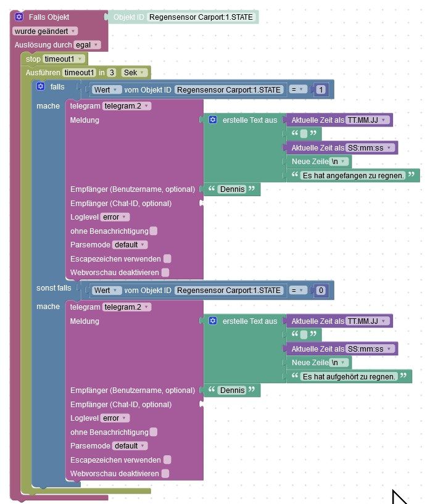Open Neue Zeile \n dropdown in second message
Viewport: 425px width, 504px height.
(x=339, y=363)
